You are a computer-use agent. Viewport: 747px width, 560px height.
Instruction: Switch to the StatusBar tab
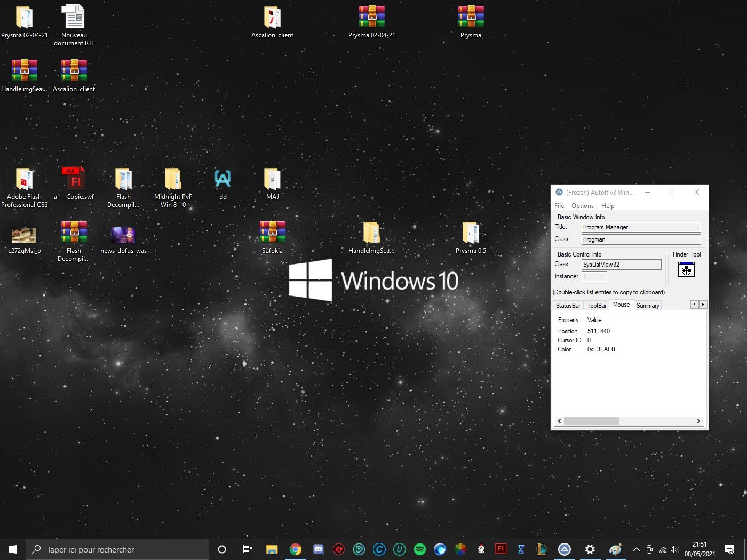(x=568, y=306)
